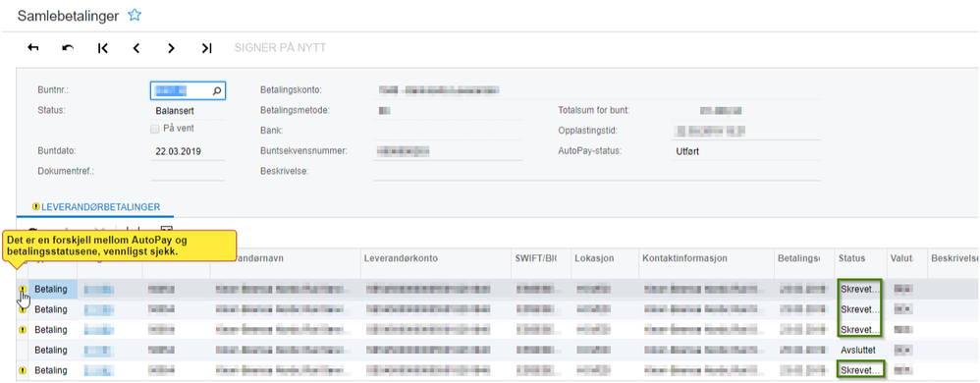980x383 pixels.
Task: Click the Totalsum for bunt value
Action: (x=721, y=111)
